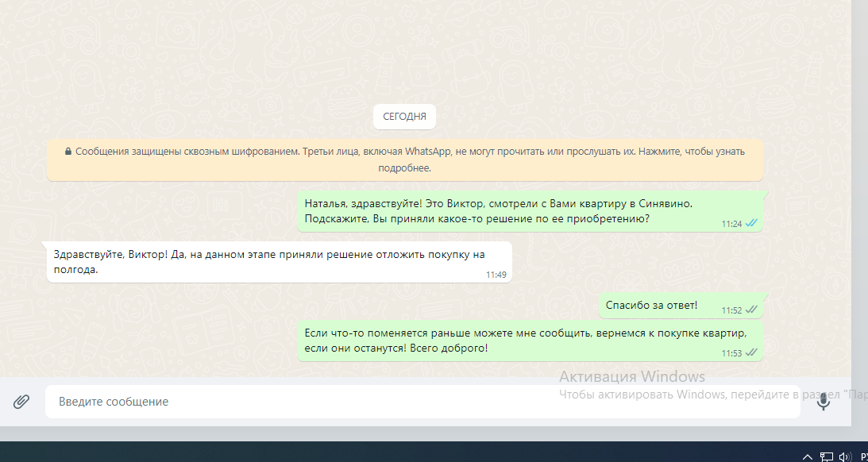Click the 11:24 timestamp on first message
The height and width of the screenshot is (462, 868).
pos(731,224)
